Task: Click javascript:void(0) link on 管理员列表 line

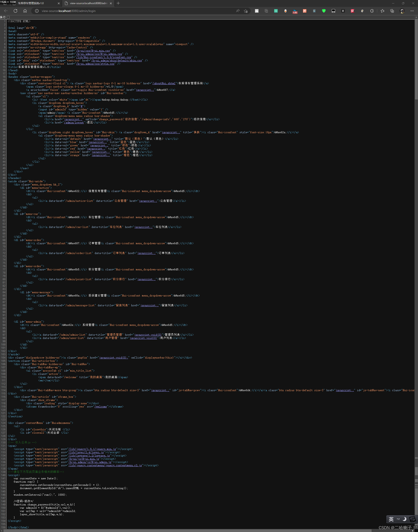Action: [x=148, y=335]
